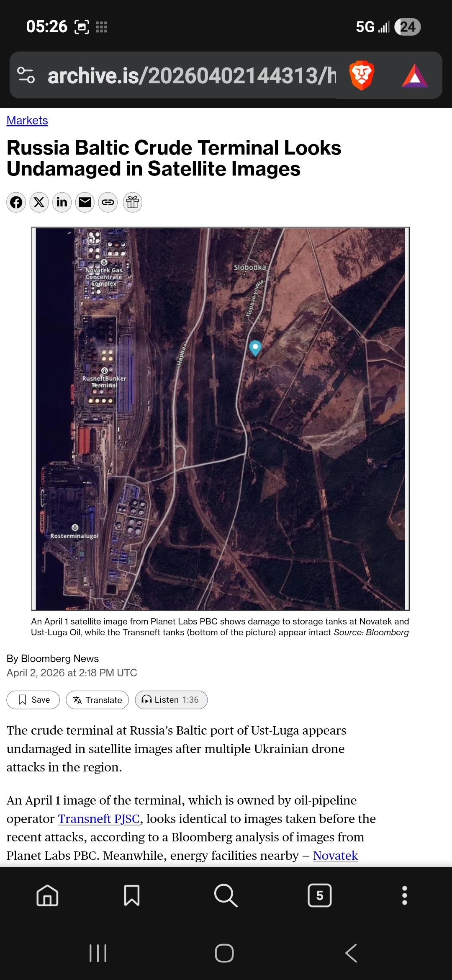Tap the screen capture status icon

click(82, 27)
